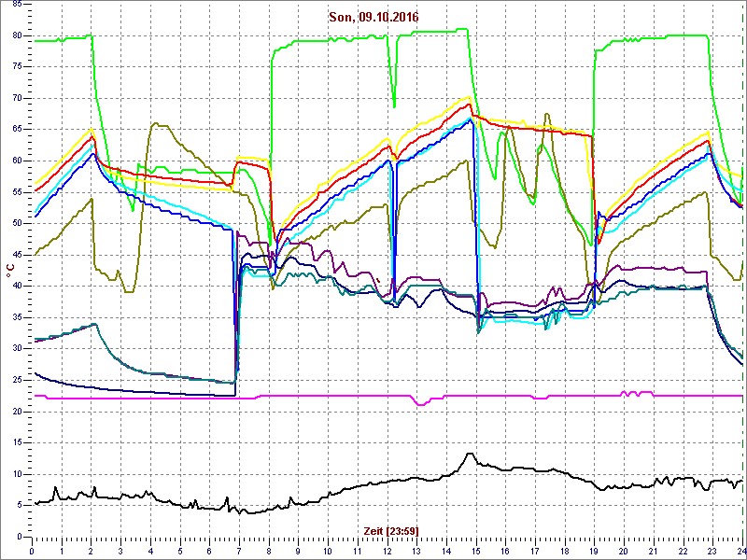Choose hour 19 label on the time axis
747x560 pixels.
click(x=595, y=551)
